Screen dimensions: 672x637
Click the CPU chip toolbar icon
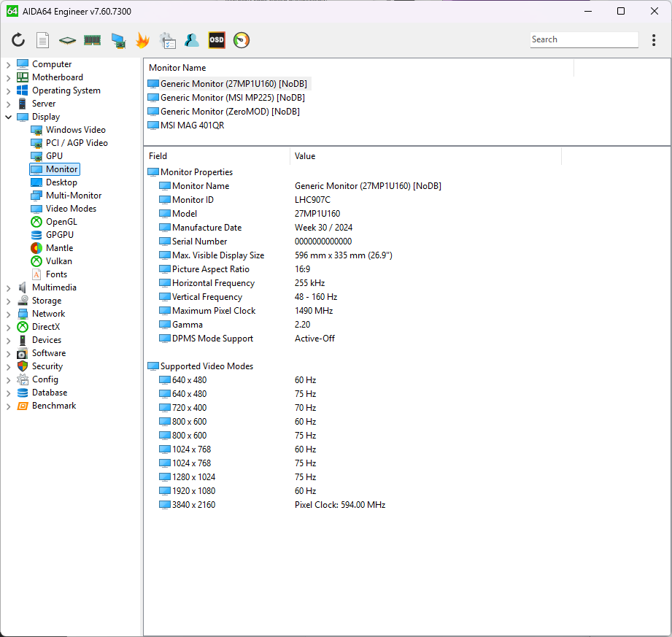click(x=67, y=40)
